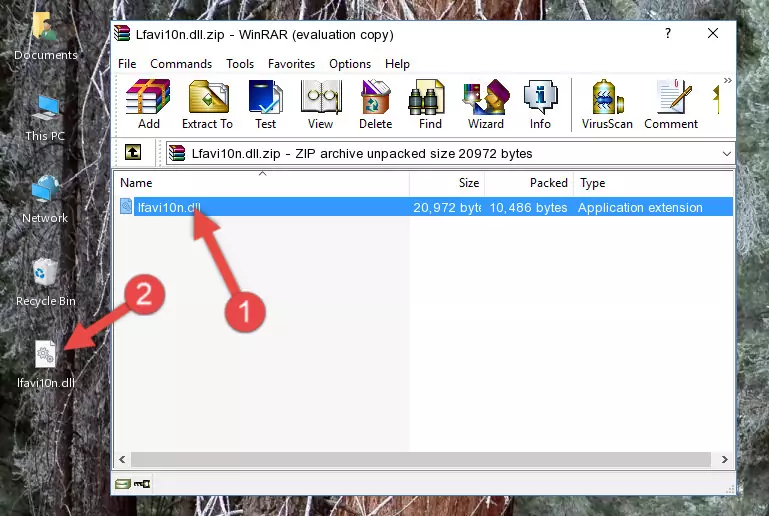The width and height of the screenshot is (769, 516).
Task: Click the horizontal scrollbar right arrow
Action: coord(724,460)
